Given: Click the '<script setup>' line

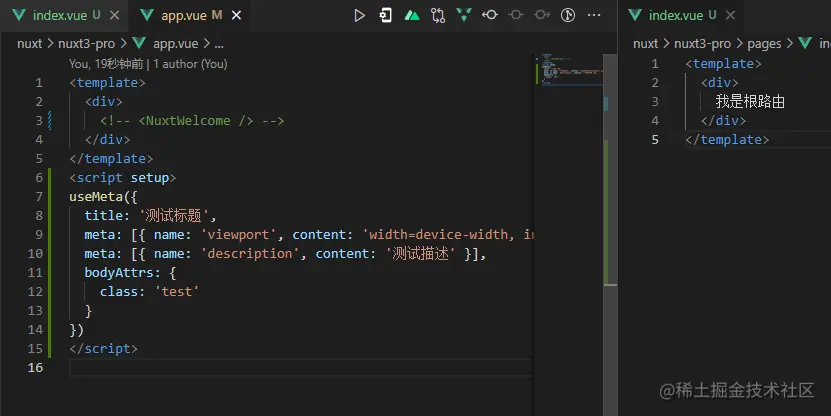Looking at the screenshot, I should (122, 178).
